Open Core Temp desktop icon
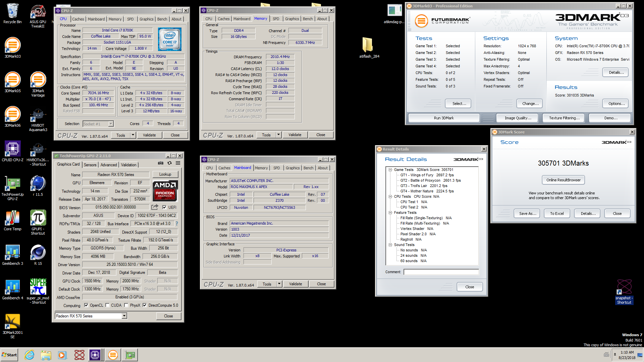This screenshot has width=644, height=362. click(x=12, y=221)
